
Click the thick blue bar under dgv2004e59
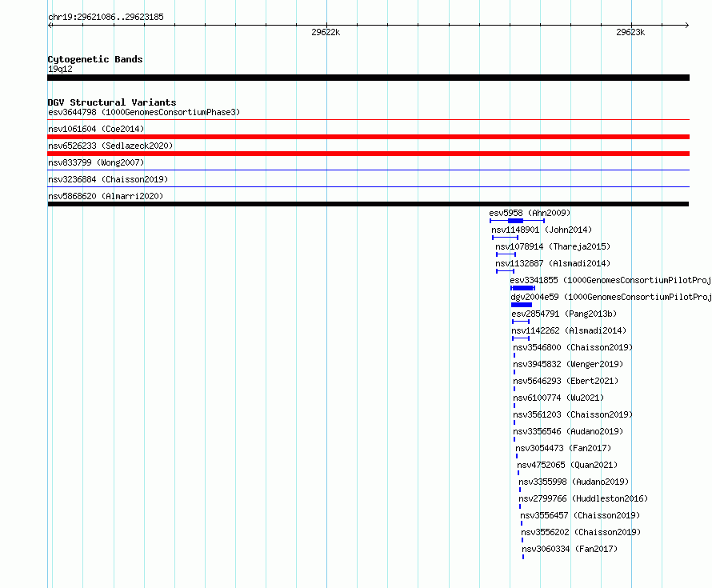coord(522,305)
